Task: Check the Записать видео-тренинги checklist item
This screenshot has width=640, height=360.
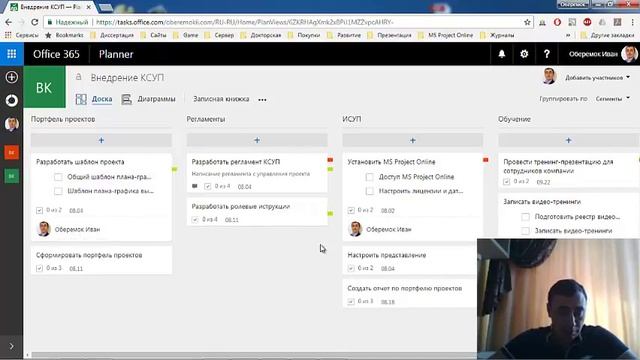Action: coord(526,231)
